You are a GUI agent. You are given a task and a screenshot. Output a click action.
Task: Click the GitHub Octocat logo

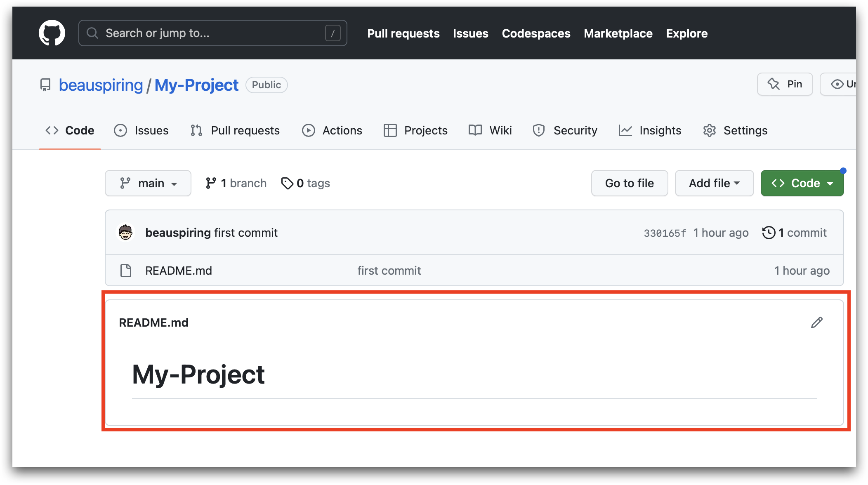pyautogui.click(x=52, y=33)
